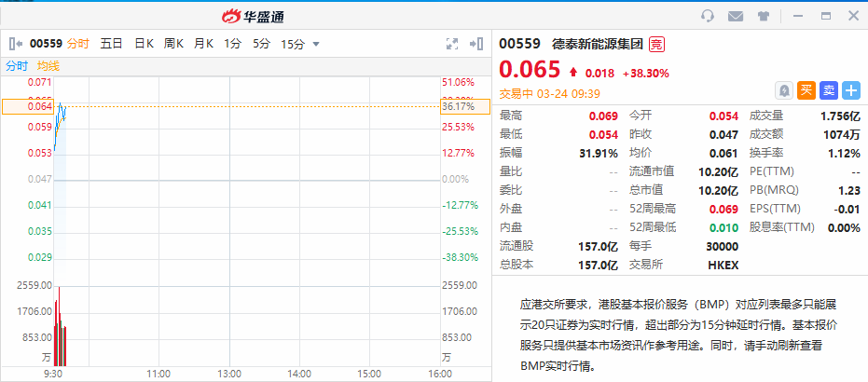
Task: Click 今开 value 0.054
Action: (x=724, y=116)
